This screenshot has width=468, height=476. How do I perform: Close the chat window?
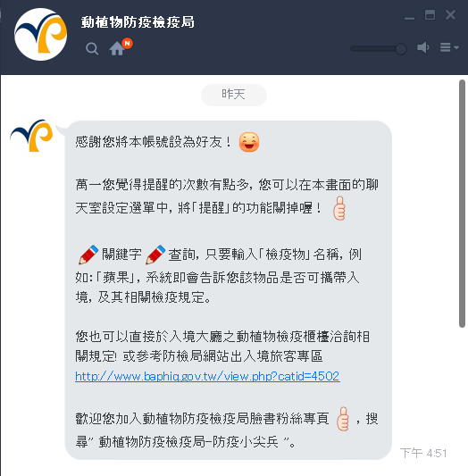450,15
